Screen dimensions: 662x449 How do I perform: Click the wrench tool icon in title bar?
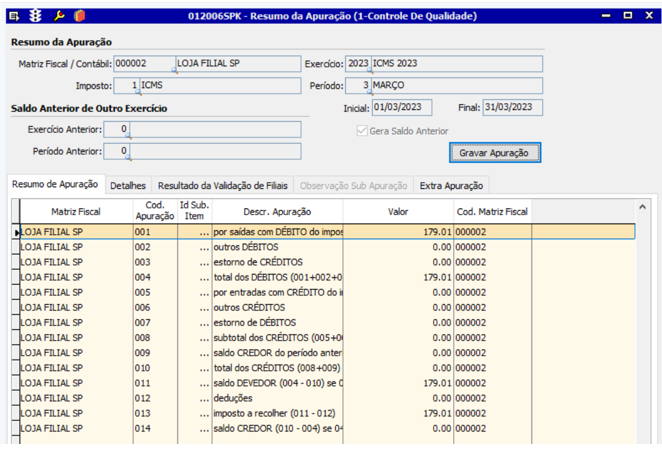coord(59,16)
